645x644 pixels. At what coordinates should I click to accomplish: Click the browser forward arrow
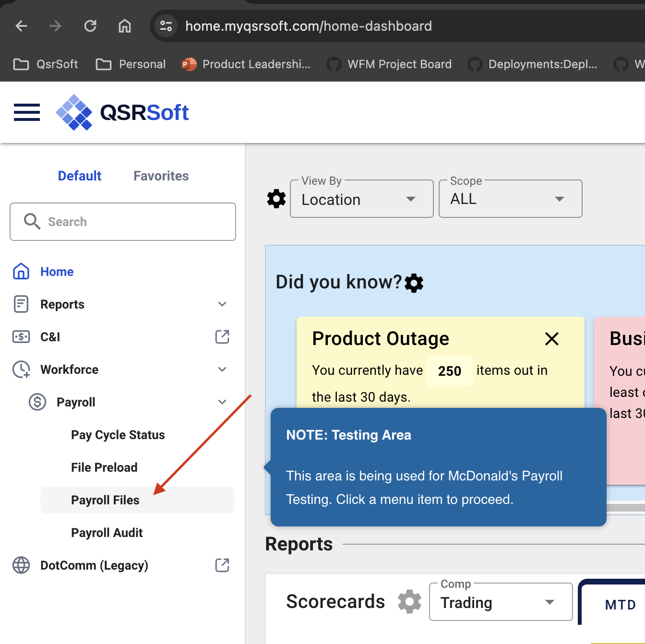click(x=56, y=26)
